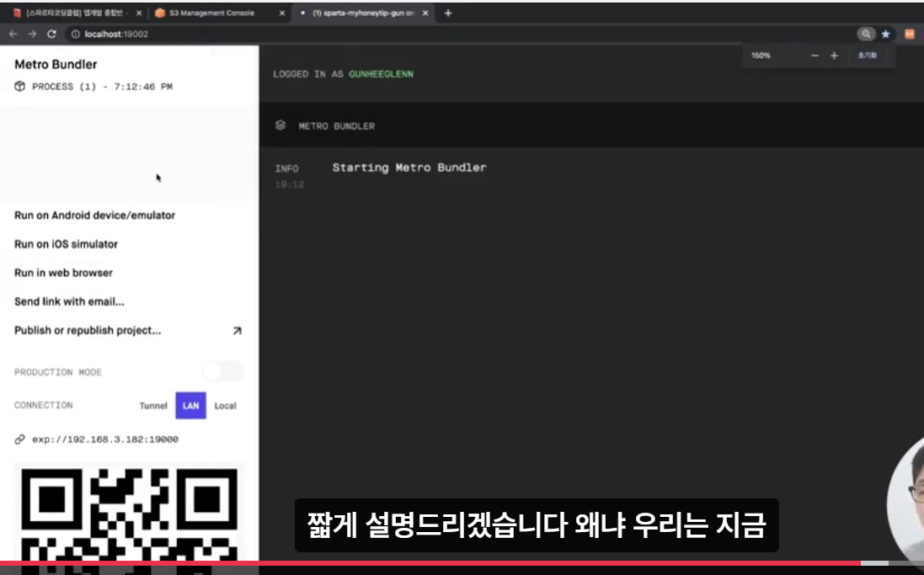This screenshot has width=924, height=575.
Task: Click the chain link icon beside exp URL
Action: click(20, 439)
